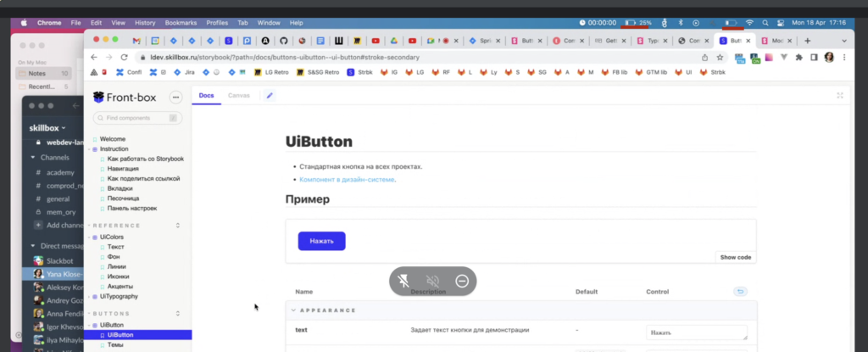
Task: Expand the UiTypography tree group
Action: [x=88, y=297]
